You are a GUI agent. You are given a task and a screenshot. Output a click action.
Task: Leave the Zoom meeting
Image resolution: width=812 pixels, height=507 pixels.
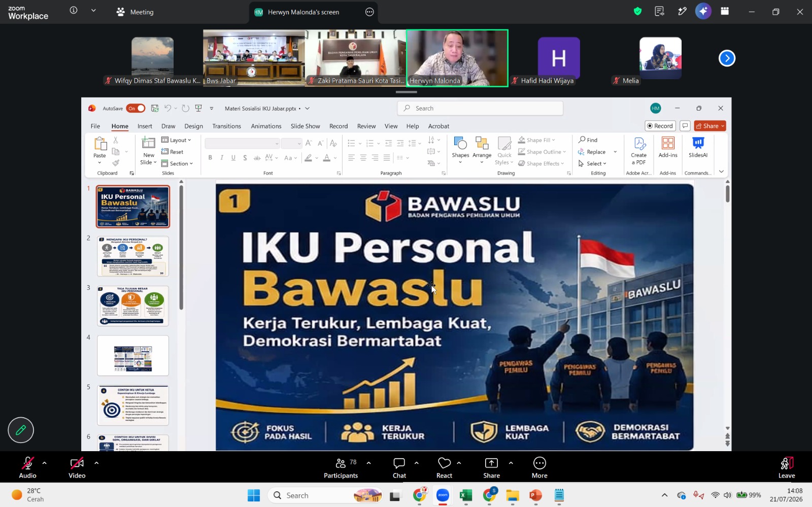click(787, 467)
